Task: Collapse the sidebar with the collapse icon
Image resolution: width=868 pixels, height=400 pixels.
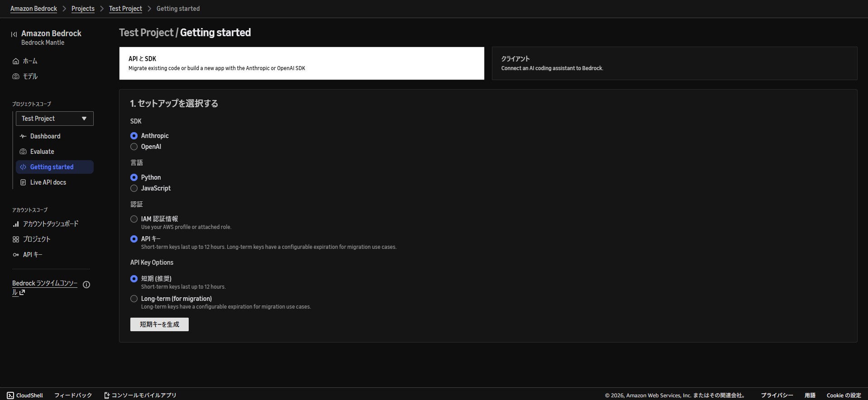Action: 14,34
